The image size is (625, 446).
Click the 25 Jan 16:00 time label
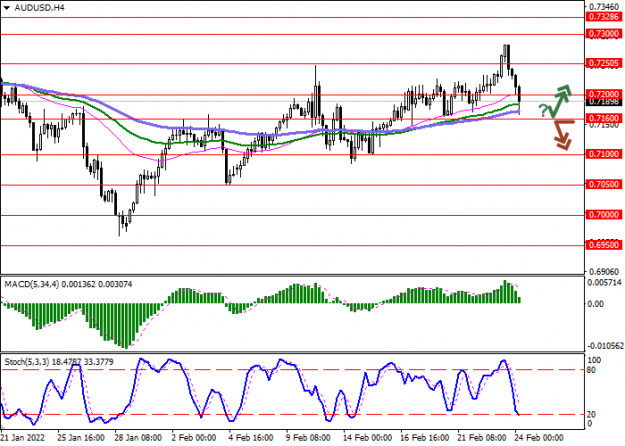[81, 438]
